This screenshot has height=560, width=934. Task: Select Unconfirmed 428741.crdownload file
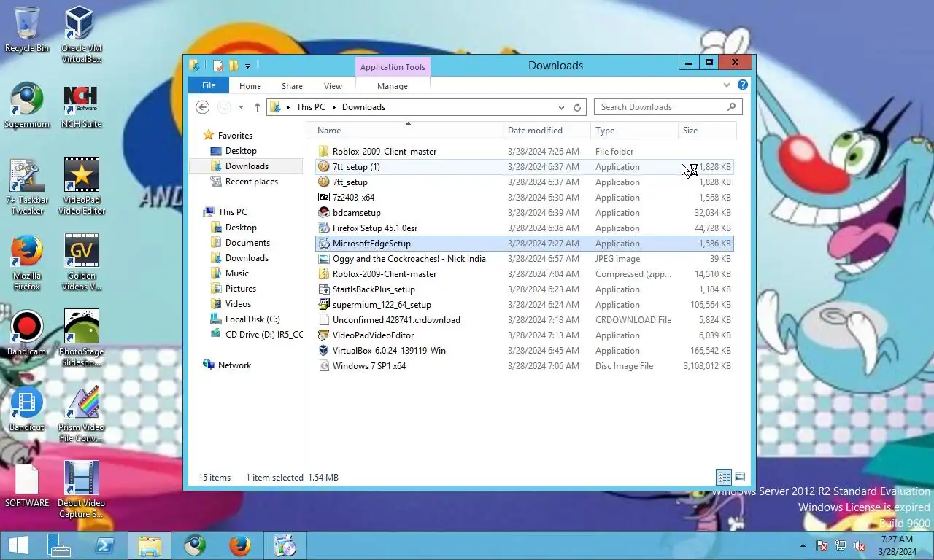click(x=524, y=320)
